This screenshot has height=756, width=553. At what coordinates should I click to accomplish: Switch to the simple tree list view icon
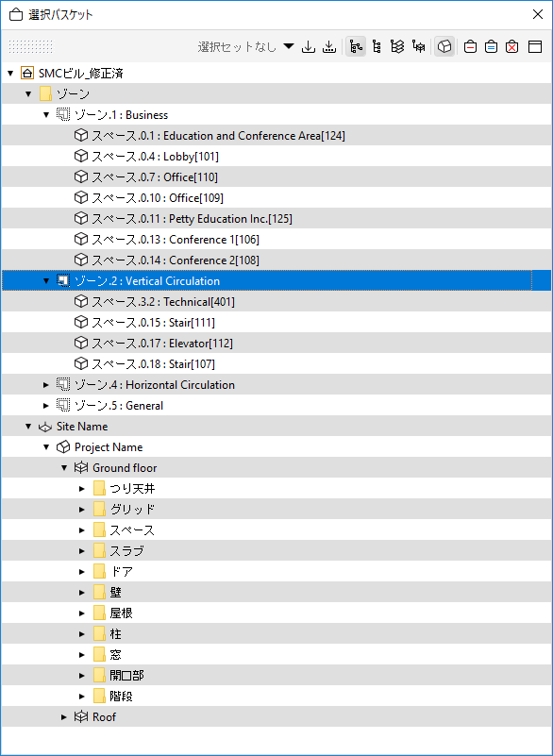coord(377,47)
